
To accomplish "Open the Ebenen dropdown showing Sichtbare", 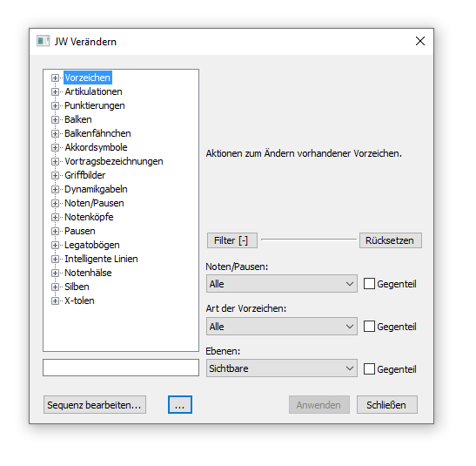I will pyautogui.click(x=282, y=368).
